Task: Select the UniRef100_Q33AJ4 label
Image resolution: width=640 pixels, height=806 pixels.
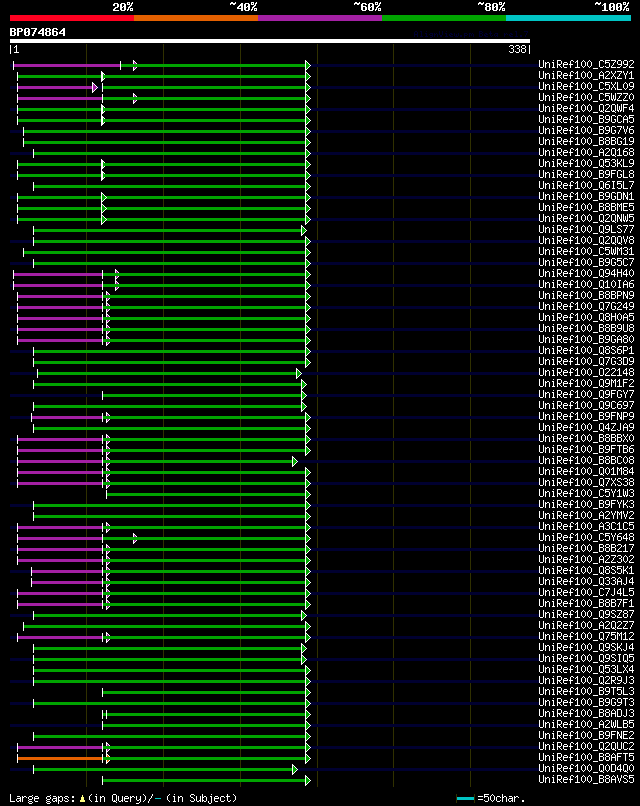Action: coord(586,582)
